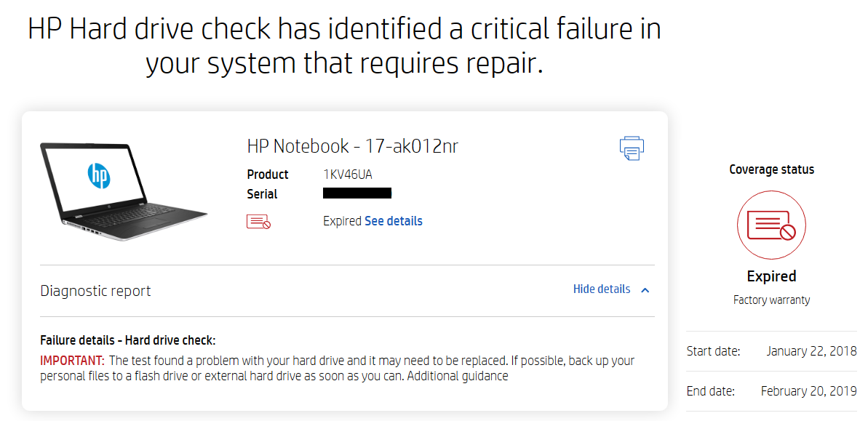Image resolution: width=868 pixels, height=421 pixels.
Task: Select the circular Expired coverage status icon
Action: 771,225
